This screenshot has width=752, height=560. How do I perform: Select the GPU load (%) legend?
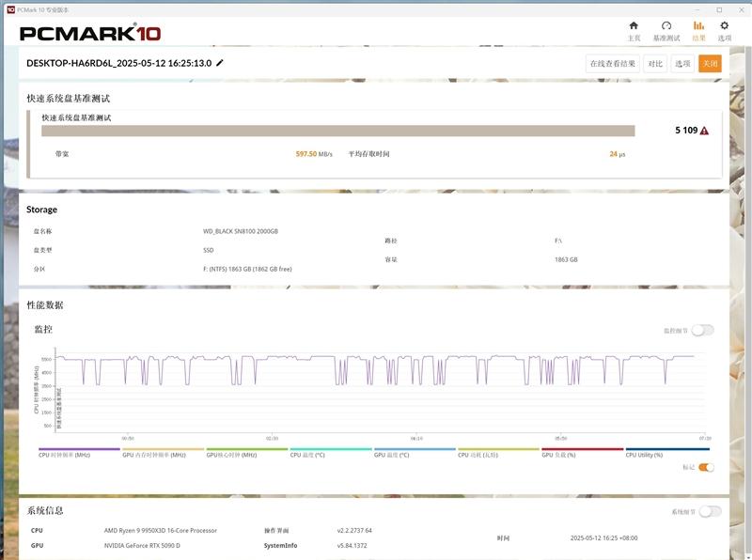(x=583, y=453)
